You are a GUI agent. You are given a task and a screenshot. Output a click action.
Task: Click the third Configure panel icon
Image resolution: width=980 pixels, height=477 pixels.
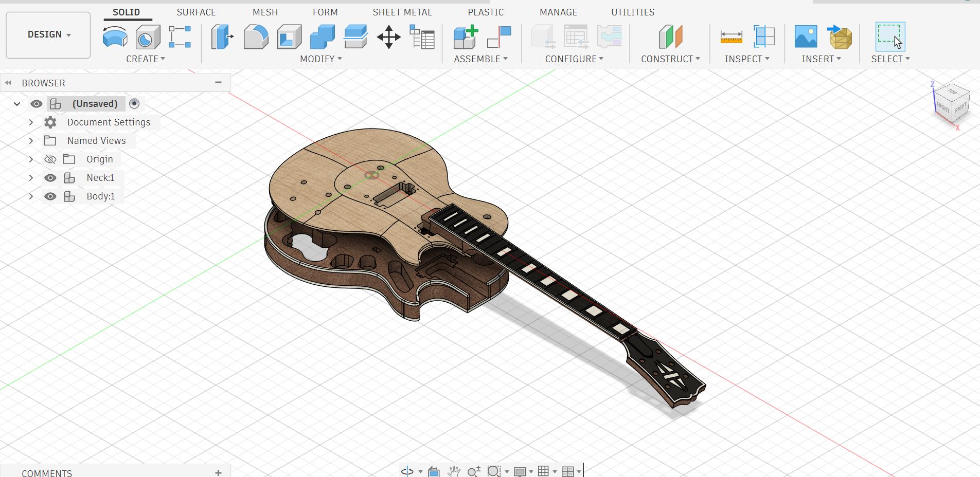point(610,37)
